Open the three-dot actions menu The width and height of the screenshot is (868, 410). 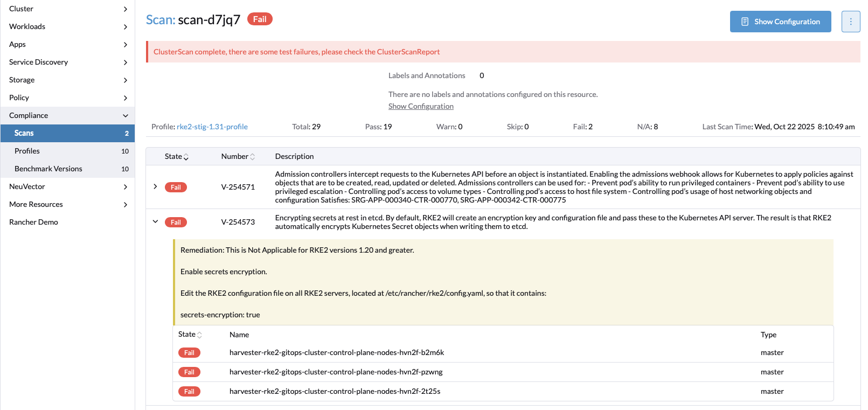click(850, 22)
